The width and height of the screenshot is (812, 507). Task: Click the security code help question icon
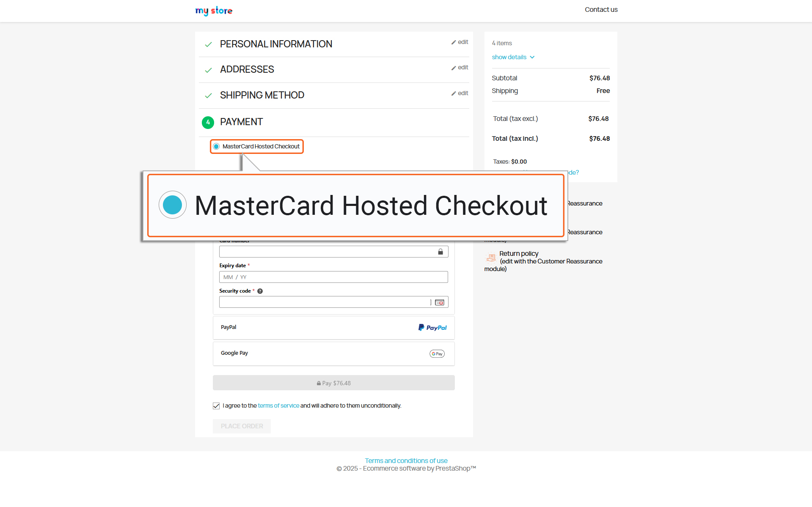pyautogui.click(x=260, y=291)
